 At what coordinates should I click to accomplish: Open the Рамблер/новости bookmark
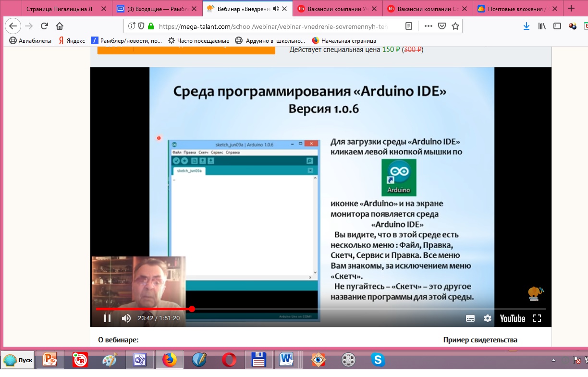127,41
